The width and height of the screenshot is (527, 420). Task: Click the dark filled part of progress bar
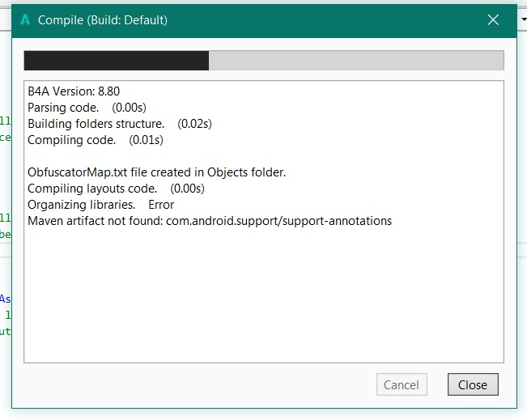tap(116, 61)
